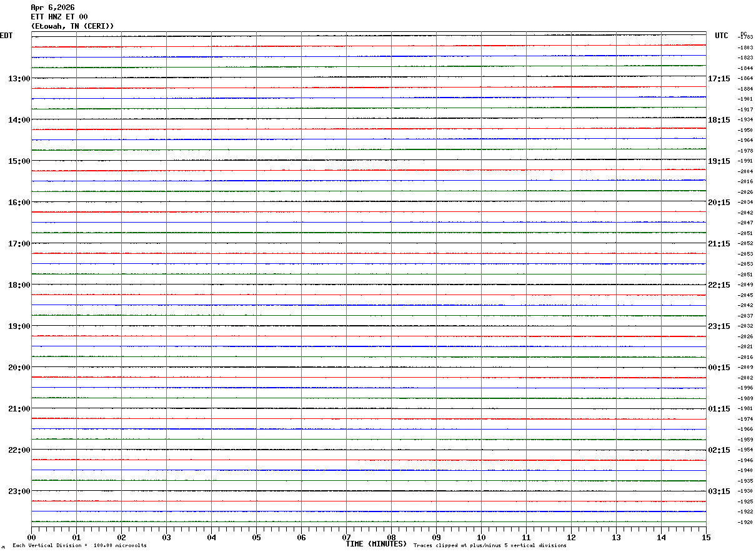
Task: Click the 03:15 UTC time label
Action: 719,491
